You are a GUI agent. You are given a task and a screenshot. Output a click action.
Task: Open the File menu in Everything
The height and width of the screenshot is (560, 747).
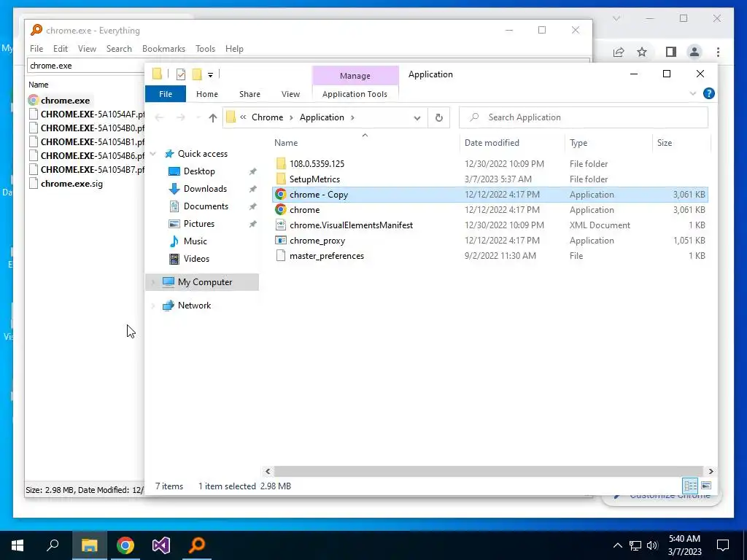[x=36, y=49]
